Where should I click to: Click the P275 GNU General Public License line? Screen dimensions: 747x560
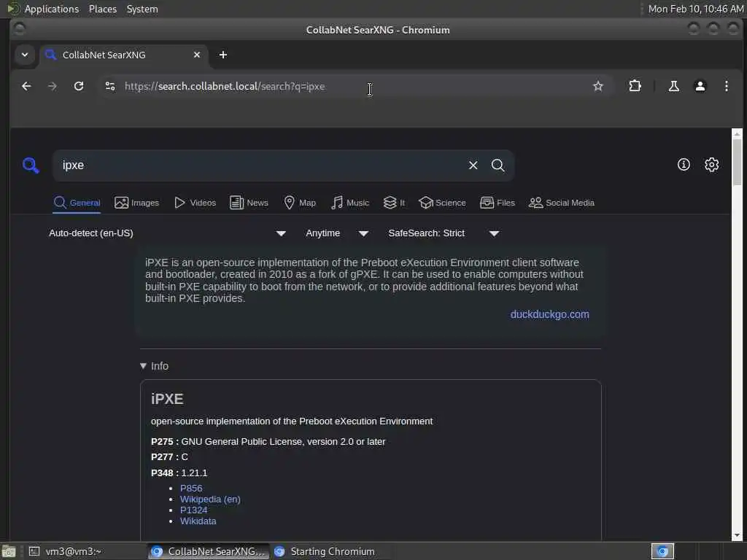[268, 442]
